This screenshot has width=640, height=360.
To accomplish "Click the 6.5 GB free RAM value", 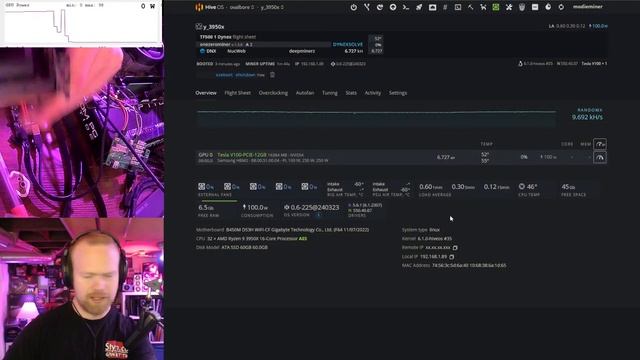I will click(206, 208).
